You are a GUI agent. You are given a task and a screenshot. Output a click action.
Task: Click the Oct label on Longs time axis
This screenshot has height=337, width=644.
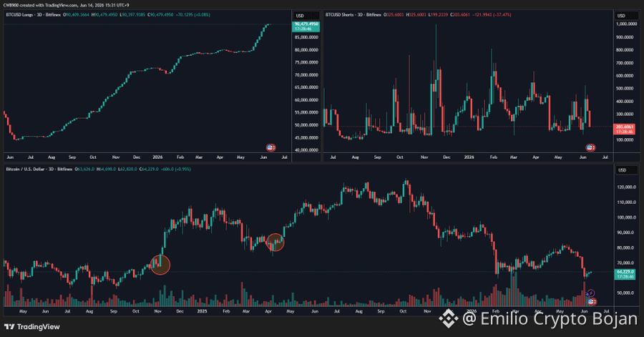click(93, 157)
